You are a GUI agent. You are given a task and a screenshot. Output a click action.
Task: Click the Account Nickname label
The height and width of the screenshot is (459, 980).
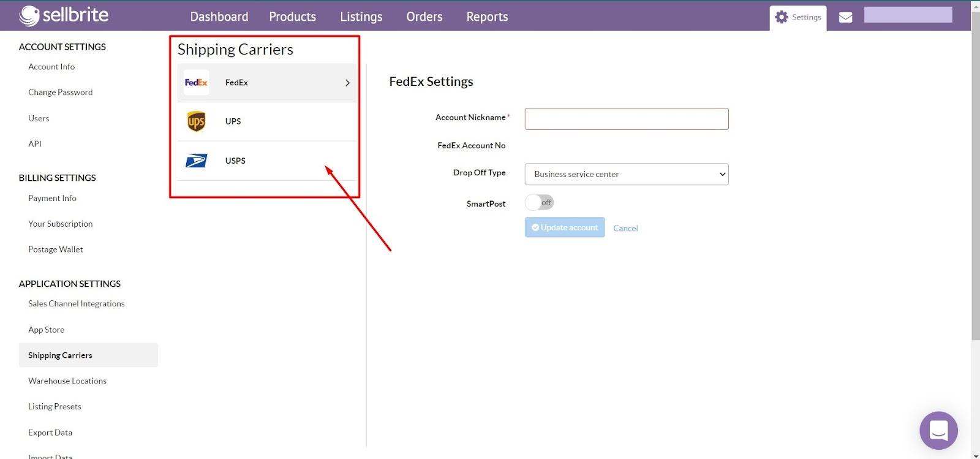point(470,118)
